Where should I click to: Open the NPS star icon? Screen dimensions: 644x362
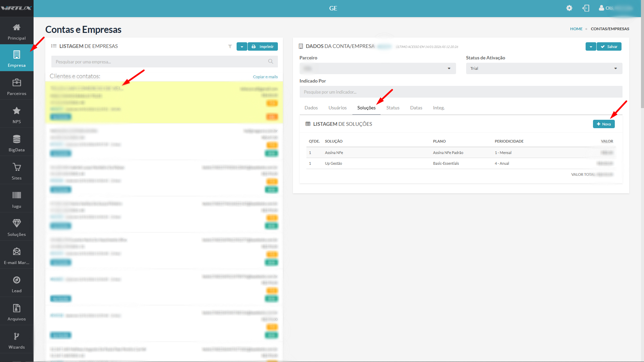coord(16,111)
